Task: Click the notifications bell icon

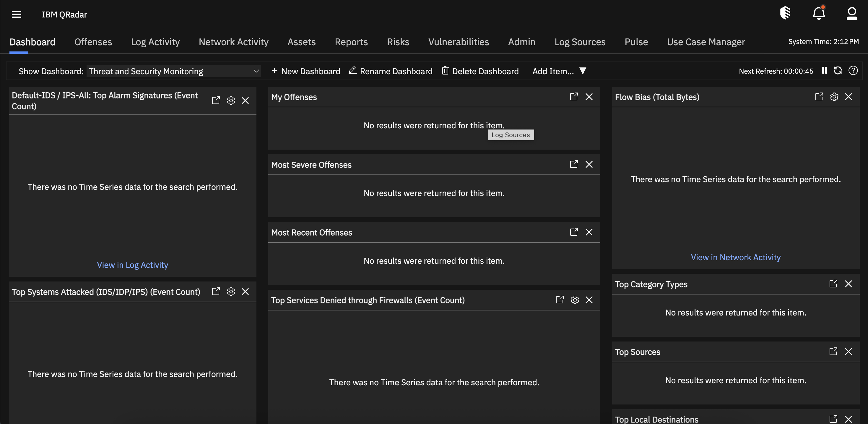Action: [818, 14]
